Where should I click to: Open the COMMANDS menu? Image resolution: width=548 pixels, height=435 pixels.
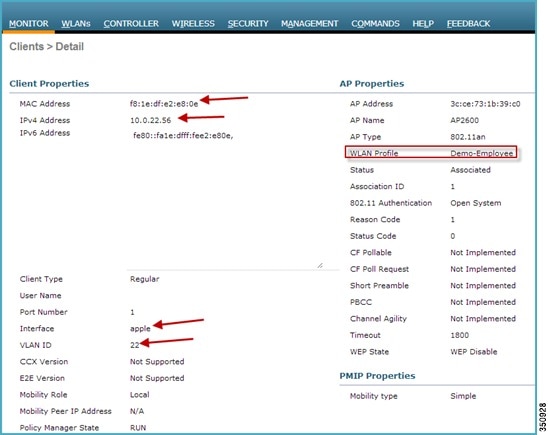tap(375, 24)
